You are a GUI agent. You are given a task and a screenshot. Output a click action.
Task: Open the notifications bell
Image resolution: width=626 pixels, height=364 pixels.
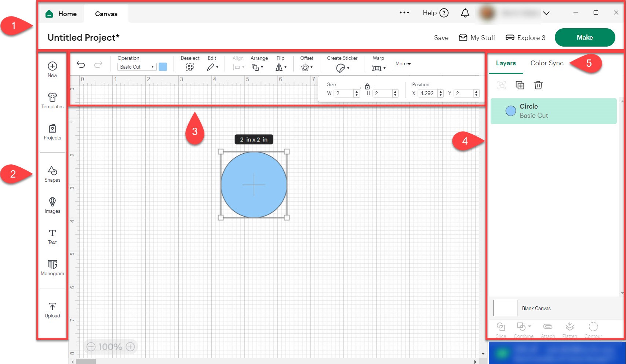[x=465, y=13]
